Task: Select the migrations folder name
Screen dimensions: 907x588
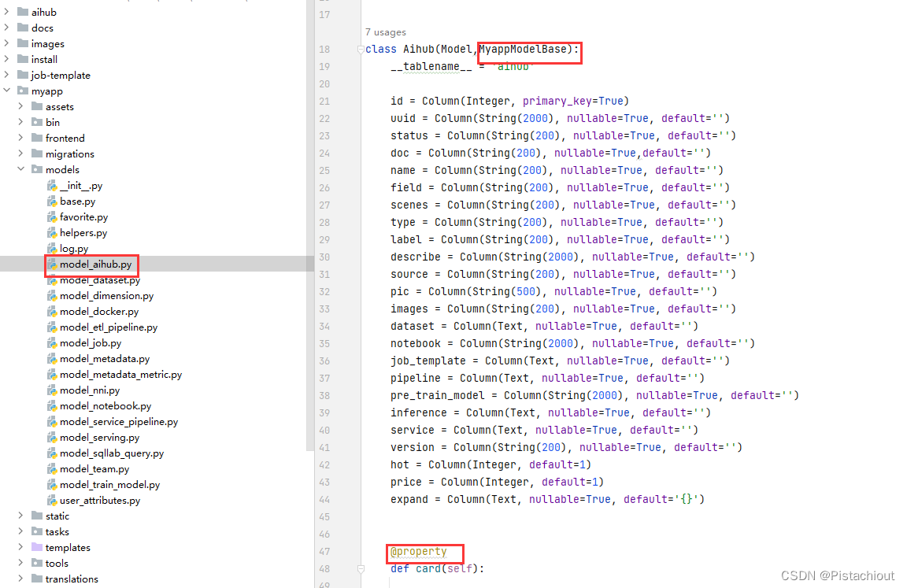Action: point(70,153)
